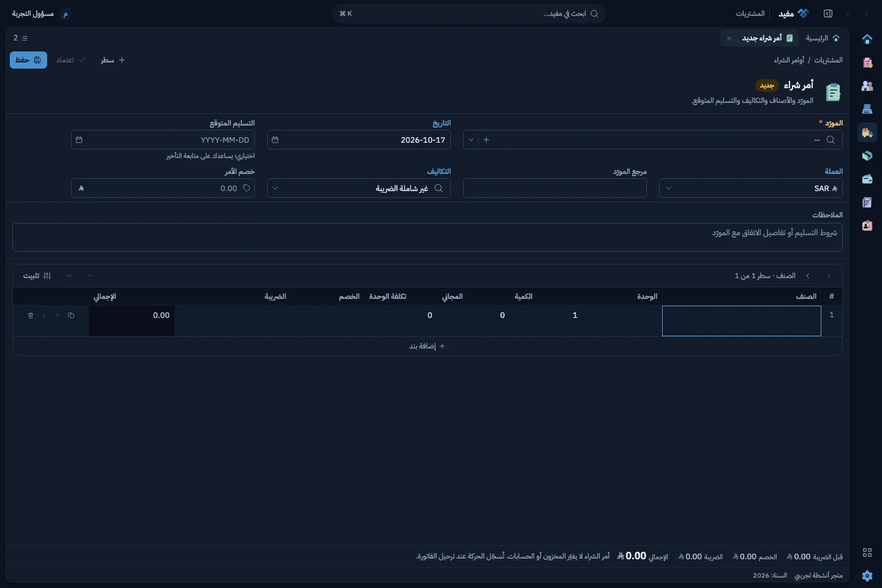Click the user avatar م in top bar
The height and width of the screenshot is (588, 882).
66,13
